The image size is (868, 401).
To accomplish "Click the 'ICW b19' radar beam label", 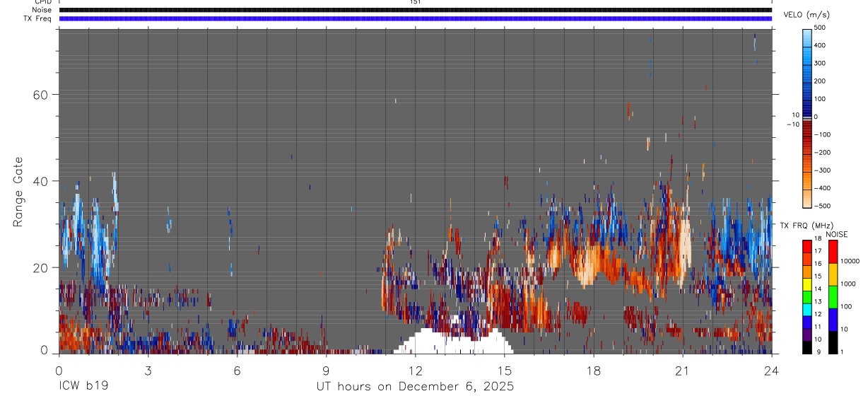I will point(83,386).
